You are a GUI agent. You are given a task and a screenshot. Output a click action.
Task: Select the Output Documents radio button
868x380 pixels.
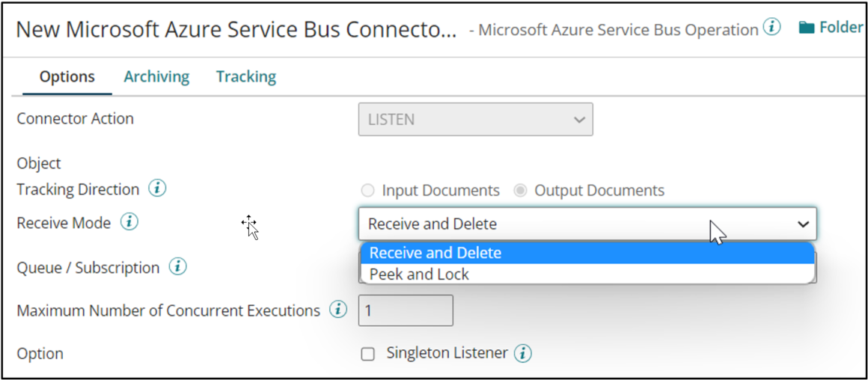point(520,191)
